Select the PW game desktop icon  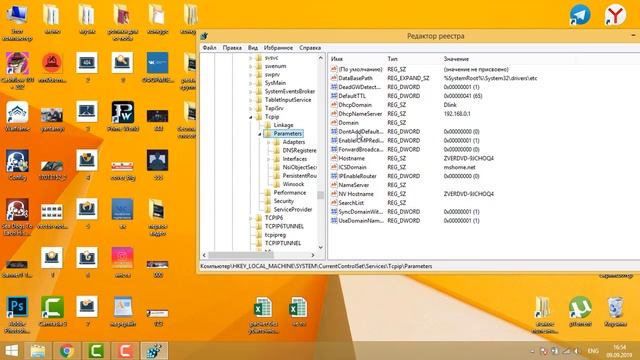(122, 113)
